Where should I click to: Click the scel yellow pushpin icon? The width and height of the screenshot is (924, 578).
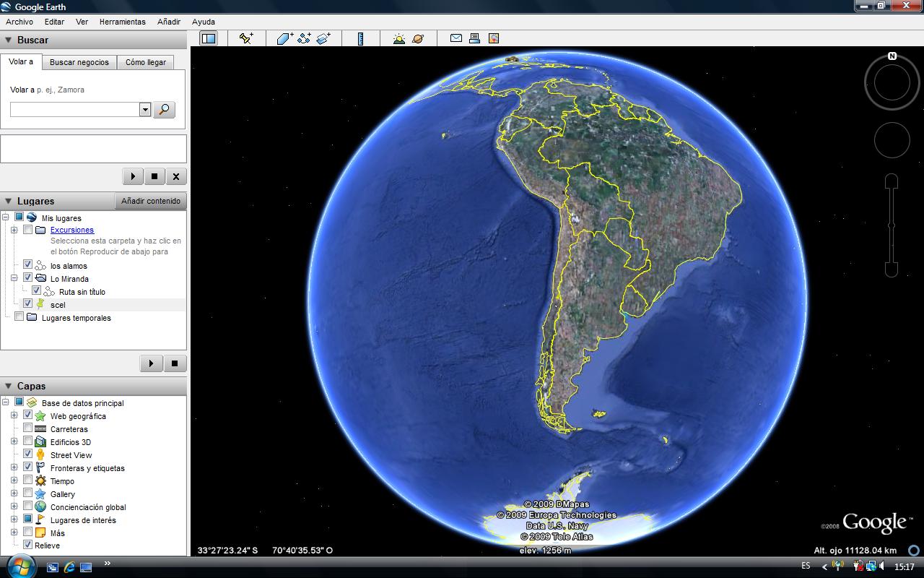(40, 305)
